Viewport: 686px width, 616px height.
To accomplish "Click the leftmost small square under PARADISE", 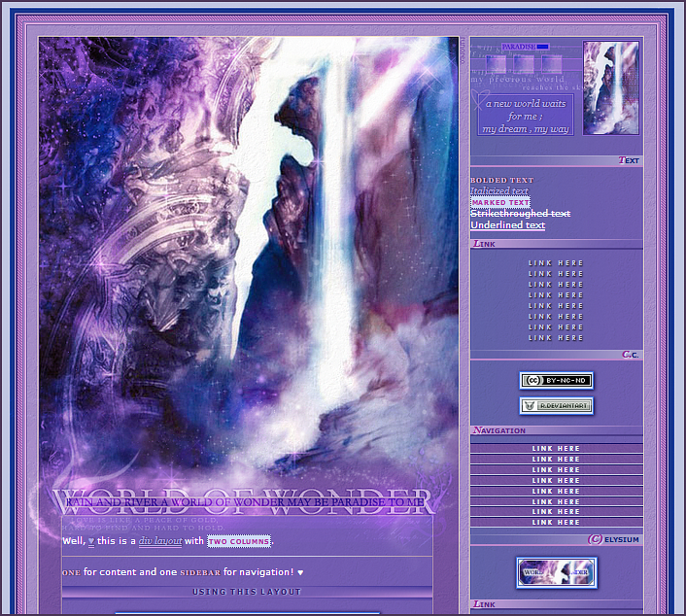I will tap(496, 64).
